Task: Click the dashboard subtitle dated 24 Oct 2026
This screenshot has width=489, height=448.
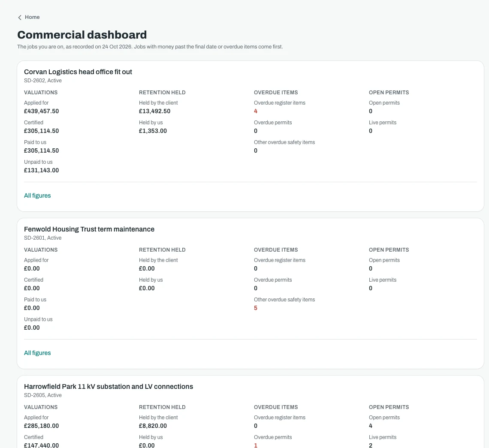Action: pos(150,47)
